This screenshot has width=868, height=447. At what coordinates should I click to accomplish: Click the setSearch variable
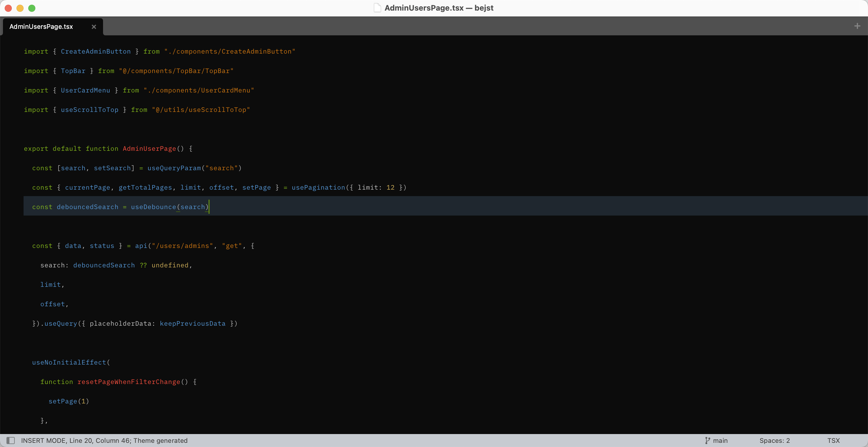click(x=112, y=168)
